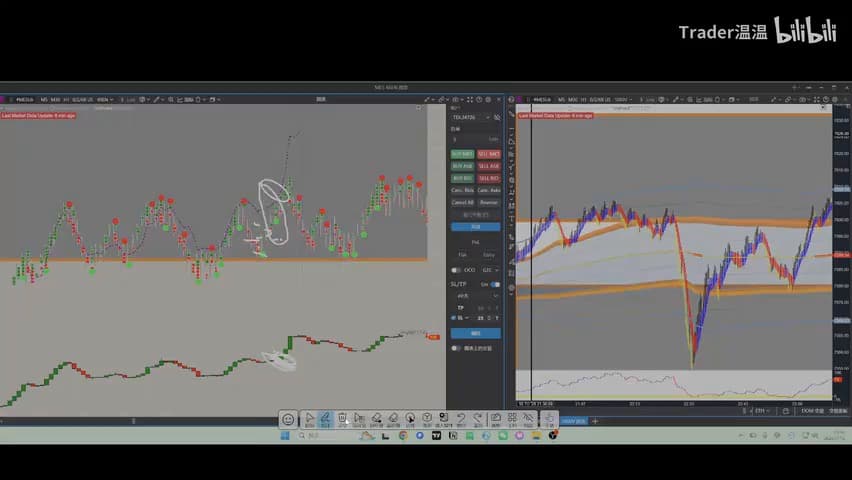Click the magnifier zoom icon in the left chart toolbar
The height and width of the screenshot is (480, 852).
coord(171,99)
